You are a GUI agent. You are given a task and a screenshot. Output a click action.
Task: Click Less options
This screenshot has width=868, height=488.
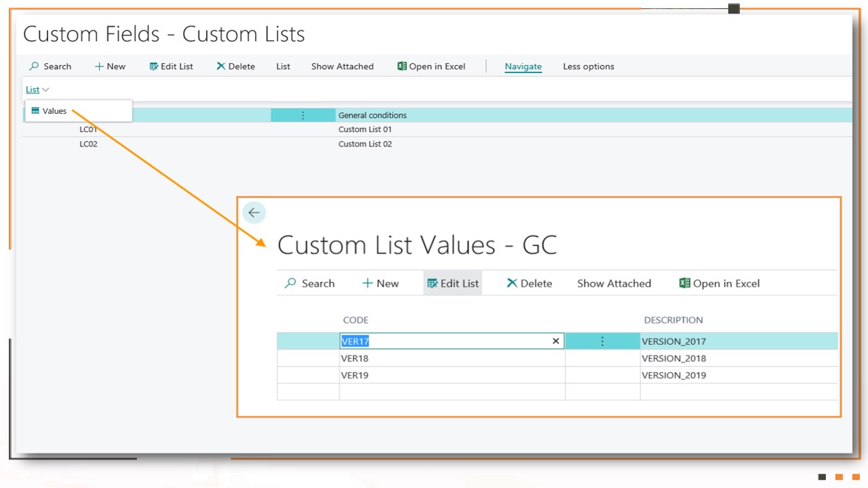(x=589, y=66)
